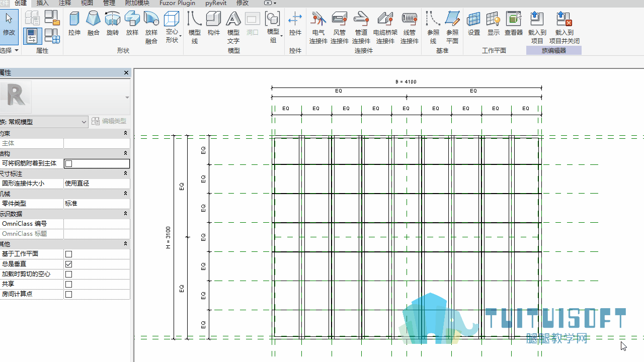Toggle the 共享 shared checkbox
Image resolution: width=644 pixels, height=362 pixels.
pos(69,284)
